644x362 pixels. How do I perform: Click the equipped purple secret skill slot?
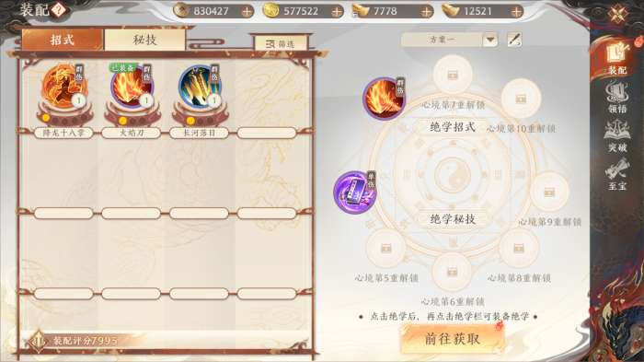click(355, 193)
